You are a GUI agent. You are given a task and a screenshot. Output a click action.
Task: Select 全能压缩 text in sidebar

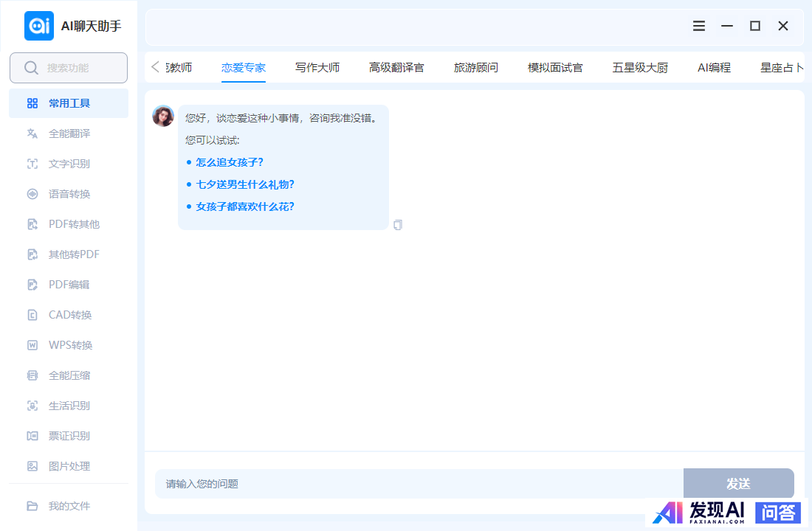69,375
